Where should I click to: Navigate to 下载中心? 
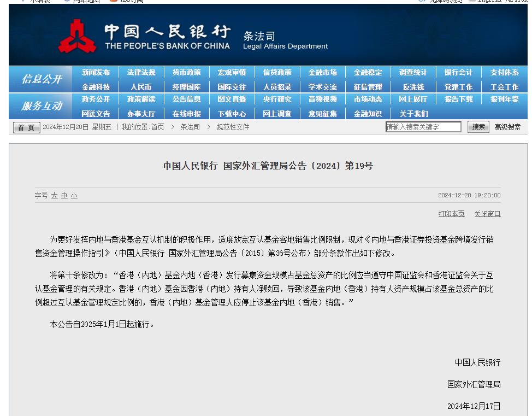232,114
